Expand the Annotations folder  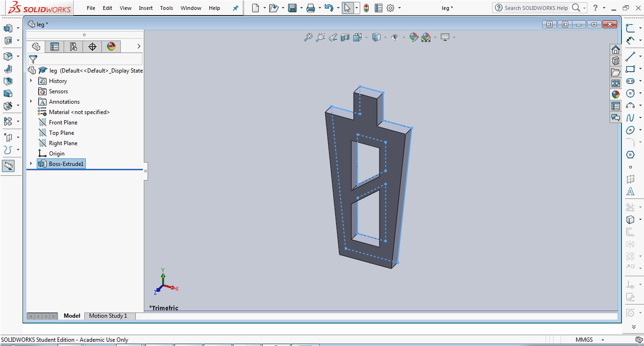click(32, 102)
